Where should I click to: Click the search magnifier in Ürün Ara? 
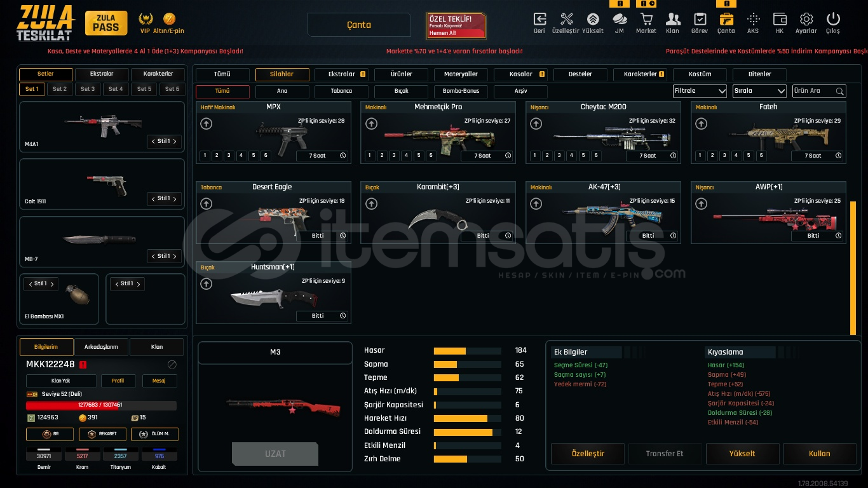click(x=839, y=91)
